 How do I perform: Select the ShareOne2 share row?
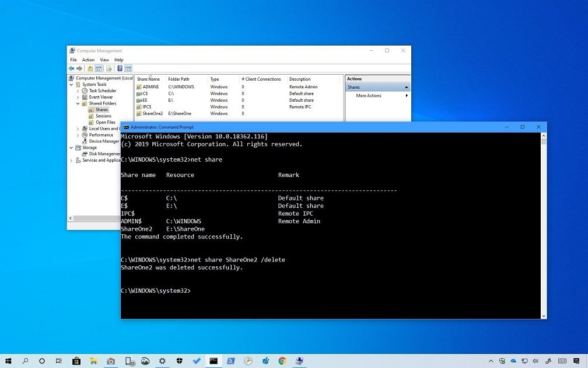click(153, 113)
